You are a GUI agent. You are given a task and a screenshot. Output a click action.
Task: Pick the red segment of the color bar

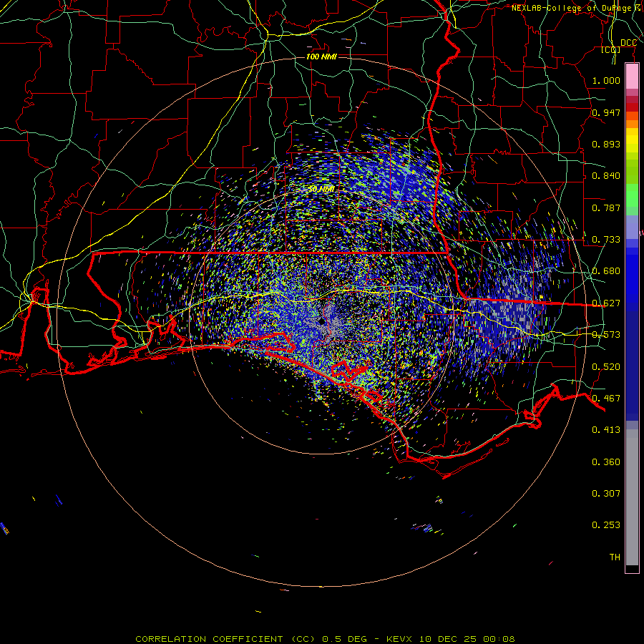[632, 107]
